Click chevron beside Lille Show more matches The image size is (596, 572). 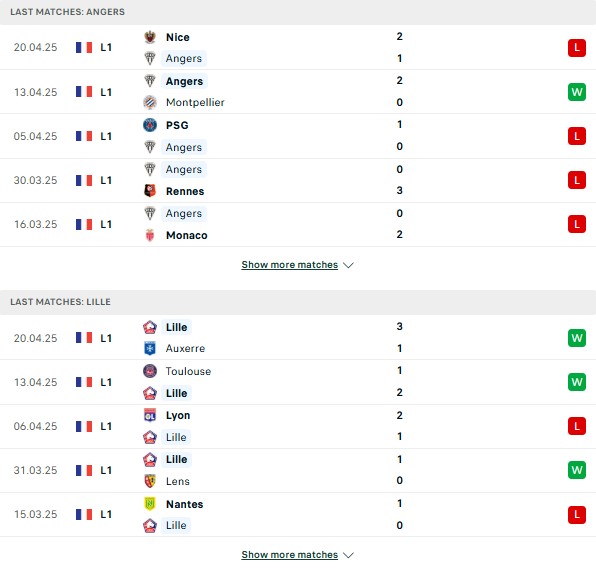pos(348,555)
